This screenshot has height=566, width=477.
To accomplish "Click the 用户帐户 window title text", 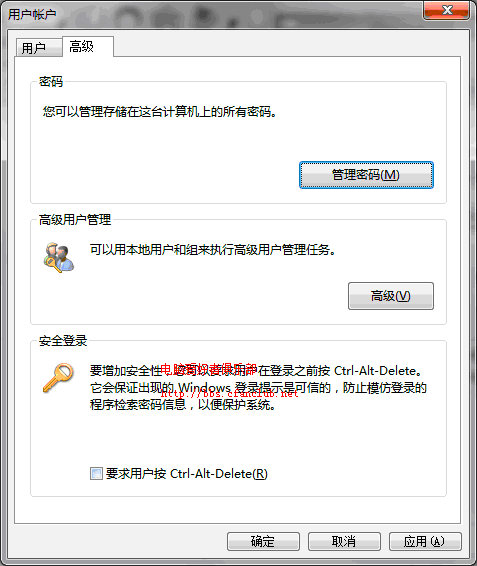I will tap(32, 14).
